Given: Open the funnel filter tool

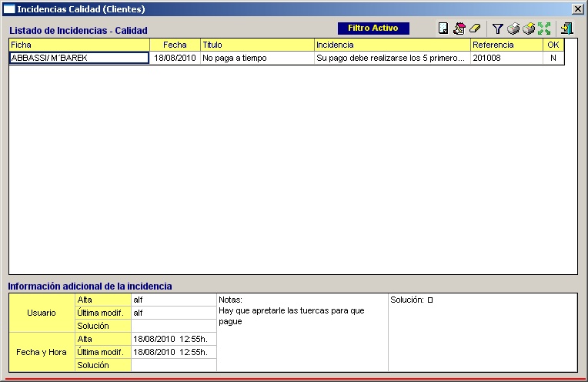Looking at the screenshot, I should pos(497,28).
